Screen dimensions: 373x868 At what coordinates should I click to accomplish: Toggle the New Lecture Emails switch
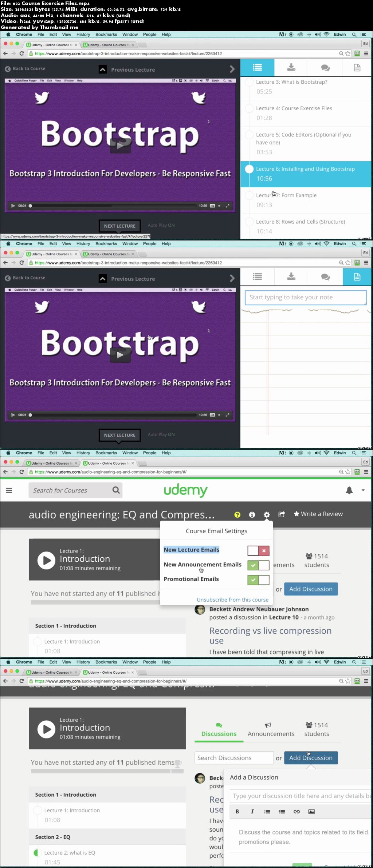tap(258, 550)
